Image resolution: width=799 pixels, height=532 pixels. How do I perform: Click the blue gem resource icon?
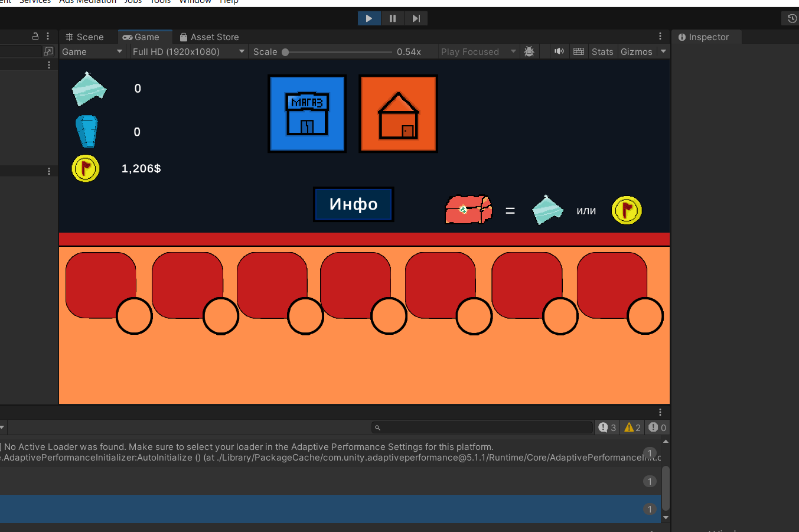[x=87, y=131]
